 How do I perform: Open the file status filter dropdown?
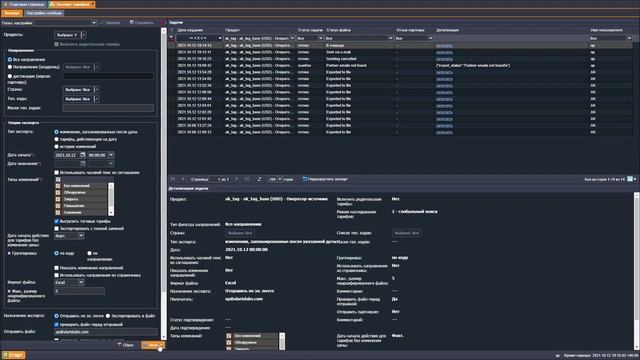[390, 38]
